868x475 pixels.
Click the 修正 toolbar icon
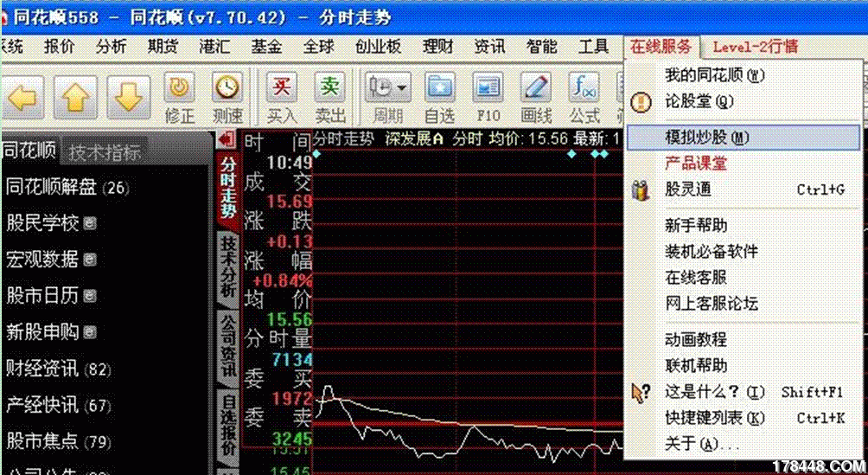[179, 87]
